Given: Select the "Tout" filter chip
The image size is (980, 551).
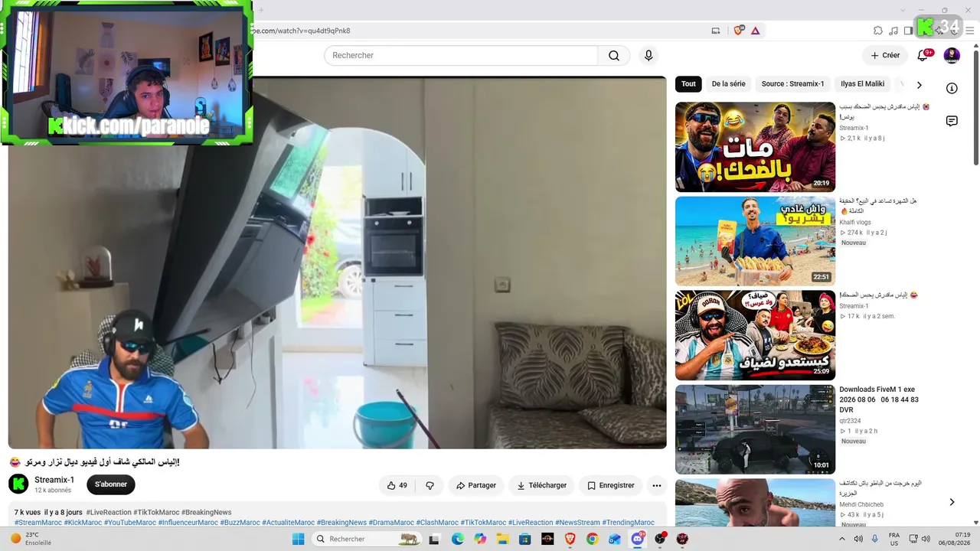Looking at the screenshot, I should pos(688,84).
